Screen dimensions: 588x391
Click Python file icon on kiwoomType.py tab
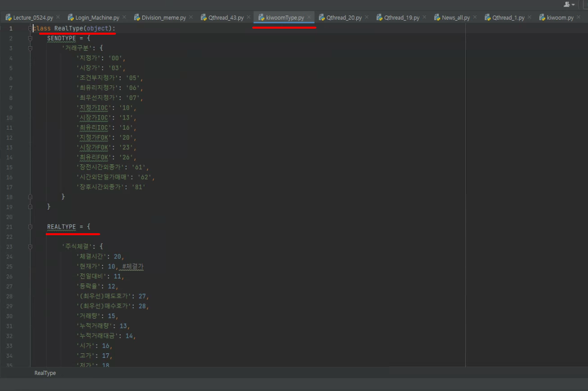(261, 17)
